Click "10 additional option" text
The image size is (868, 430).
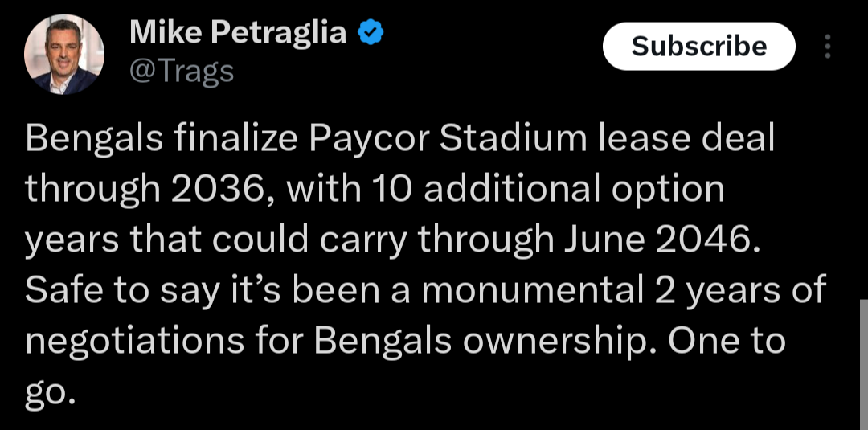548,190
